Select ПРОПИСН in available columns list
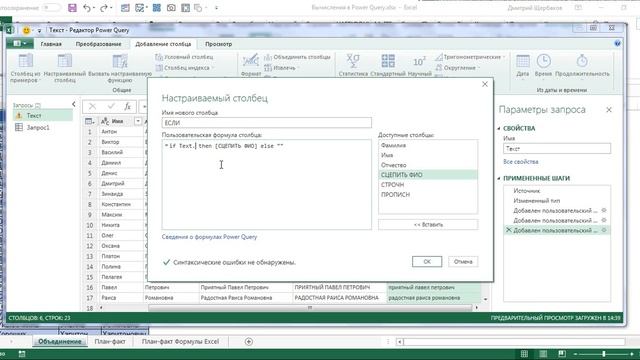 tap(428, 195)
